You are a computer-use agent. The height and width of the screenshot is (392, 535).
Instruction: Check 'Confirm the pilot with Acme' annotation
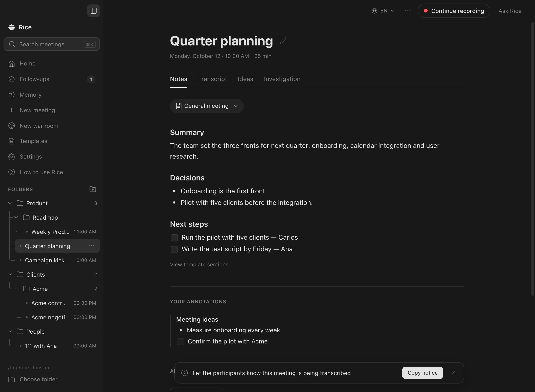[x=181, y=341]
